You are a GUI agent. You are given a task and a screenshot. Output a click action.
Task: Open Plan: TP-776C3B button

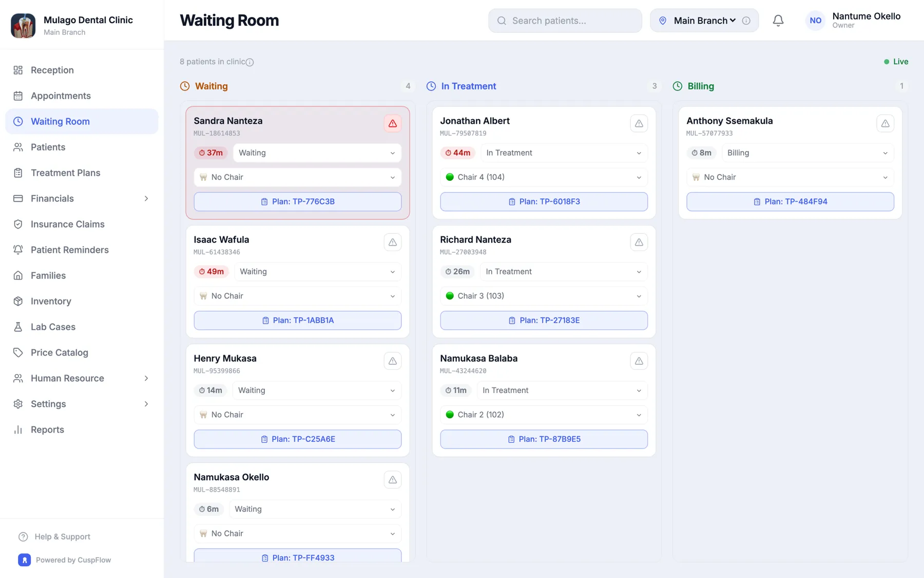(297, 201)
